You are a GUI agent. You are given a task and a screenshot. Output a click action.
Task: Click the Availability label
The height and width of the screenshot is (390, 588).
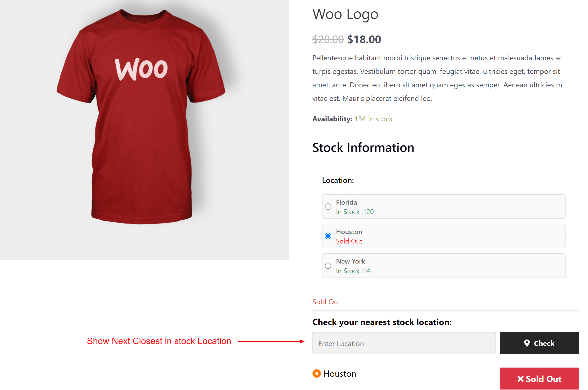(x=332, y=119)
